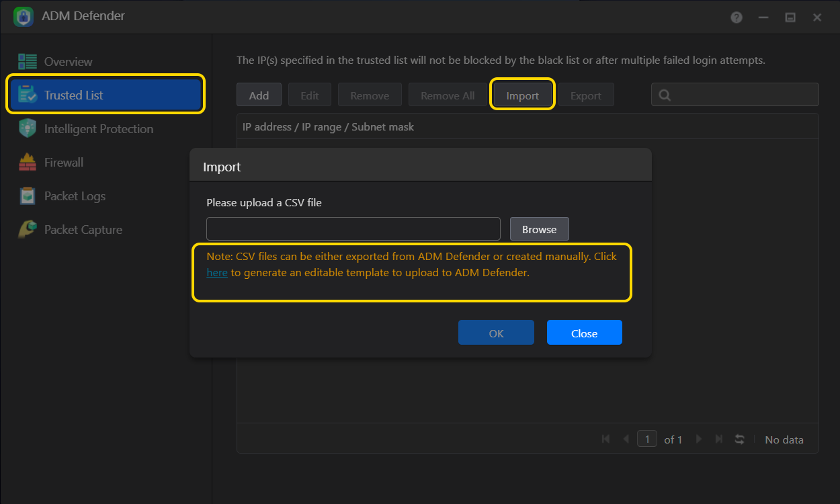Click the refresh list icon in pager
This screenshot has width=840, height=504.
coord(740,439)
